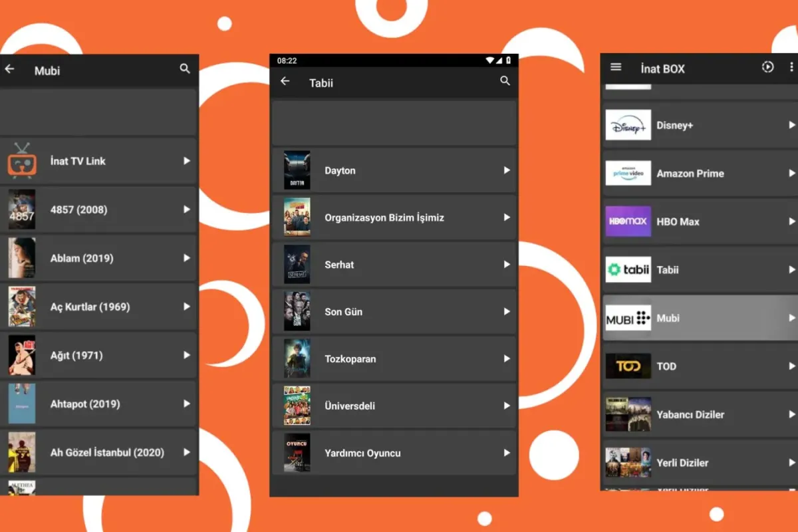Expand the Dayton entry arrow
This screenshot has height=532, width=798.
507,170
